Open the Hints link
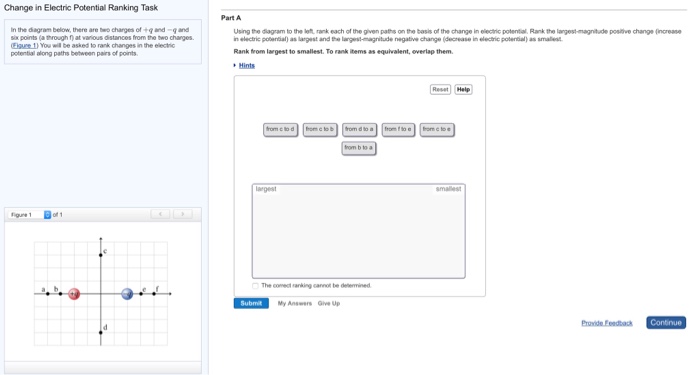The height and width of the screenshot is (375, 700). (x=246, y=66)
